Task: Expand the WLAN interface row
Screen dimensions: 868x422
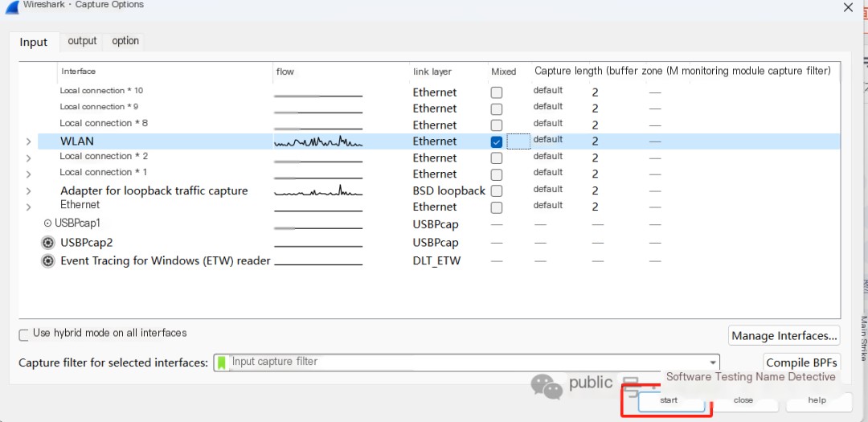Action: pyautogui.click(x=28, y=142)
